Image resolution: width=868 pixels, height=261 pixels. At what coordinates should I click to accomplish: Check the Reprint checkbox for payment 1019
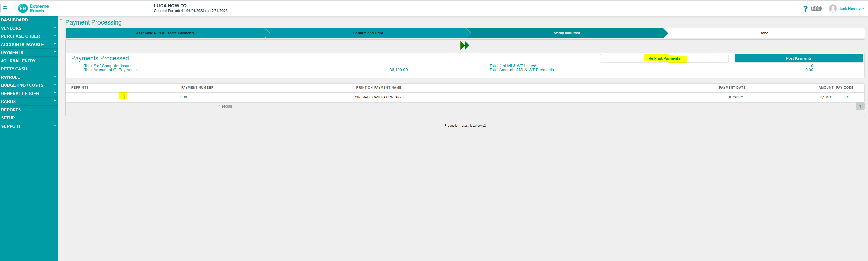click(x=123, y=97)
